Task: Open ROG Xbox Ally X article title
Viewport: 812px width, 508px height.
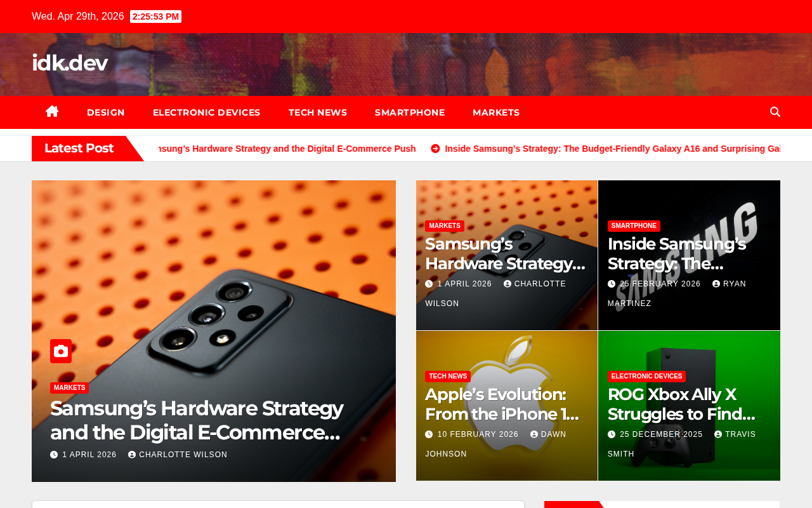Action: [x=682, y=404]
